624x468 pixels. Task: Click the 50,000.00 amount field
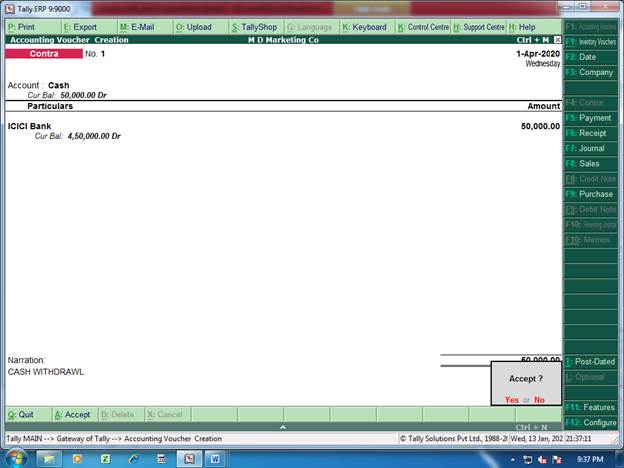(540, 126)
